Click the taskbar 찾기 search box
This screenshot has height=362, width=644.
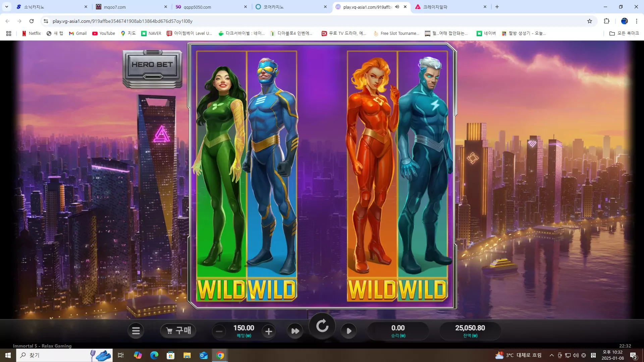(x=64, y=355)
